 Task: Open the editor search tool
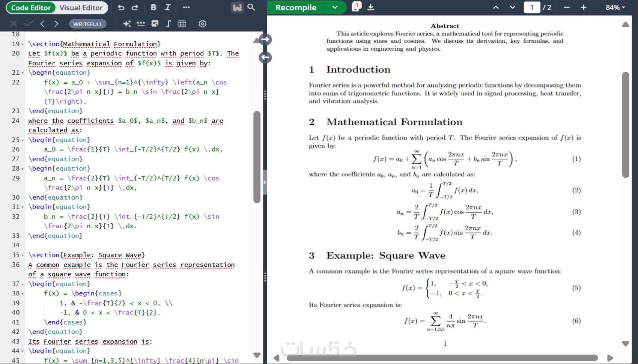(251, 8)
